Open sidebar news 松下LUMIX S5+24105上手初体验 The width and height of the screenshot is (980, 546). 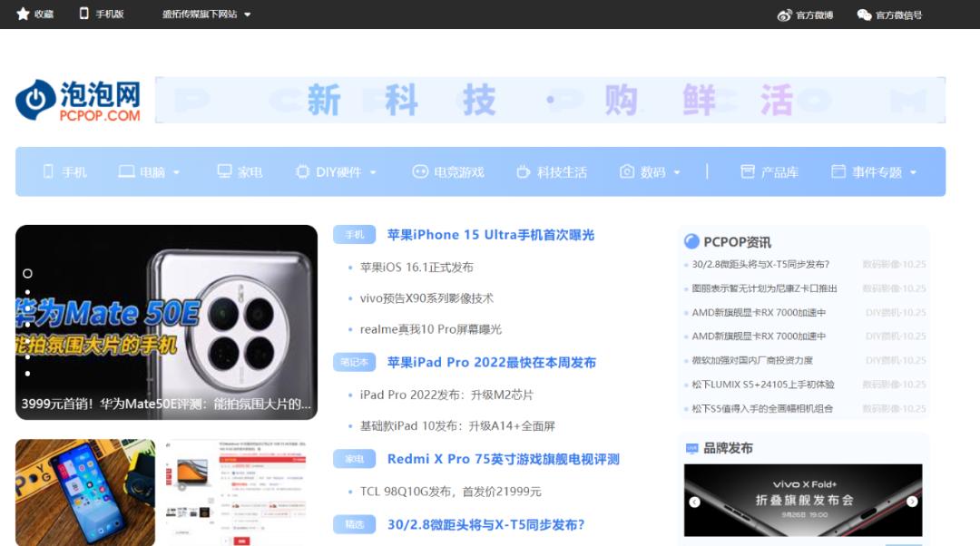pyautogui.click(x=763, y=385)
